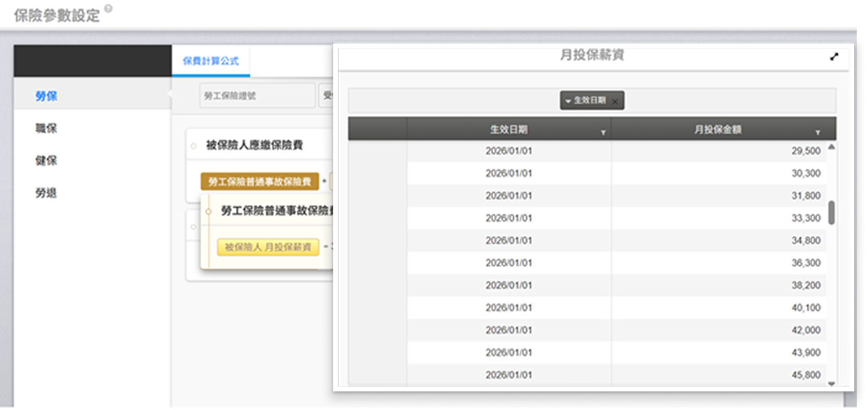Click scroll-up arrow of the salary table
The height and width of the screenshot is (410, 868).
(831, 147)
